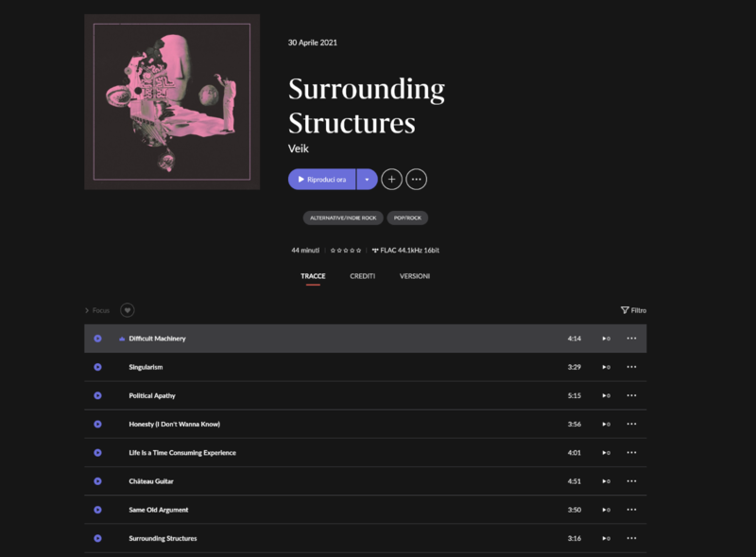This screenshot has height=557, width=756.
Task: Switch to the CREDITI tab
Action: pyautogui.click(x=362, y=276)
